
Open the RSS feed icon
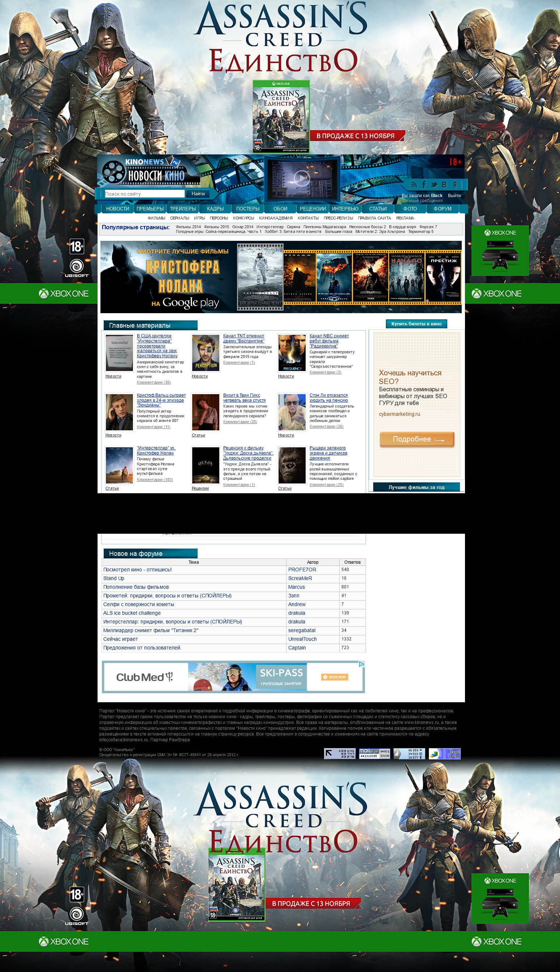(x=414, y=185)
